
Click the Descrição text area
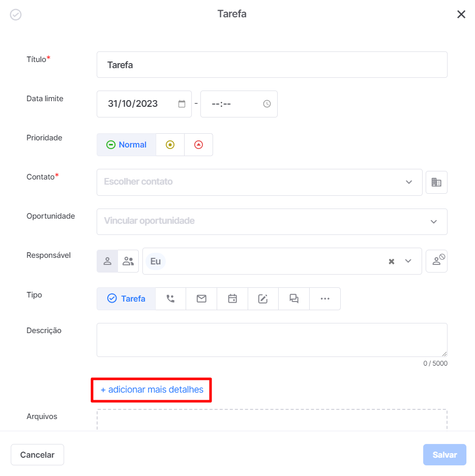(272, 340)
